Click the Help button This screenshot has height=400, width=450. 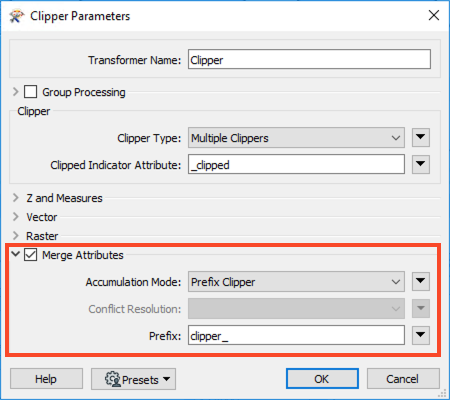(46, 379)
